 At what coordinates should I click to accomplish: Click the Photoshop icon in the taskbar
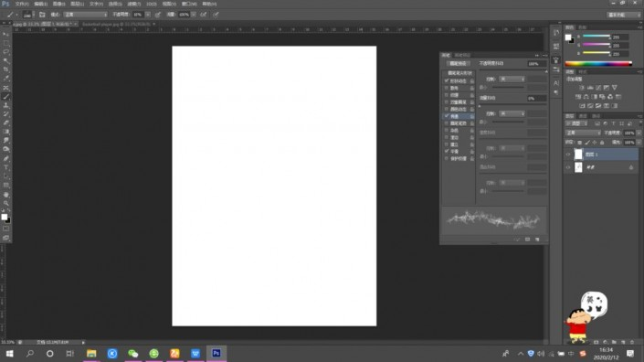(x=216, y=353)
